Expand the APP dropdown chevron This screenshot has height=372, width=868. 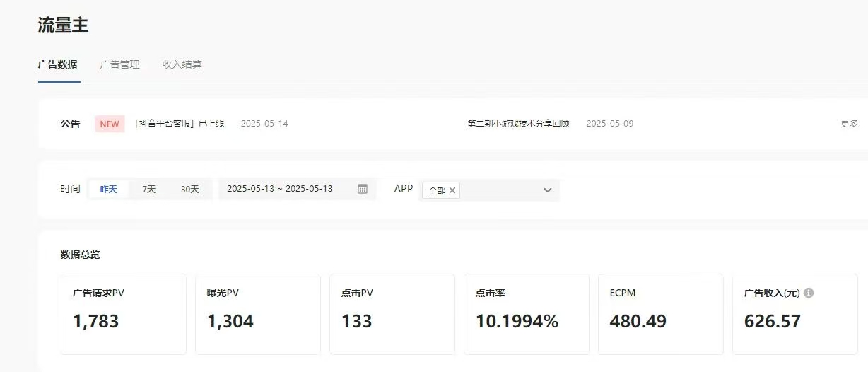click(547, 190)
